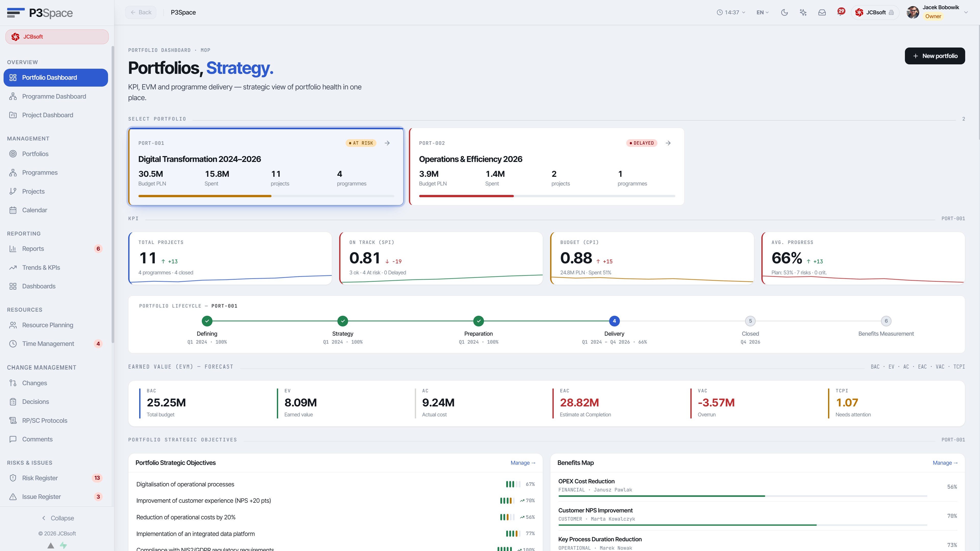Click Closed lifecycle step 5 marker
The height and width of the screenshot is (551, 980).
point(750,321)
